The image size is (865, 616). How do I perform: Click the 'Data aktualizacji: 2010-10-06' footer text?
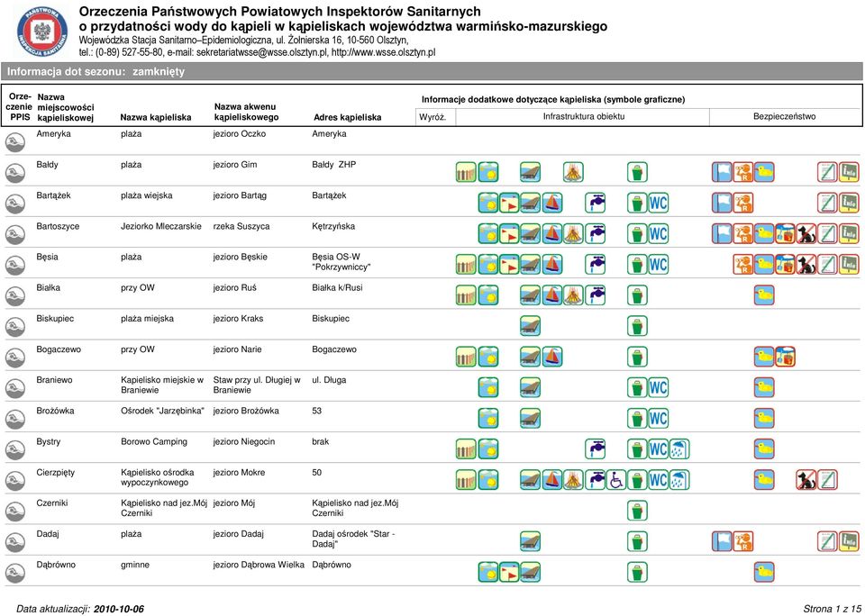click(x=80, y=609)
